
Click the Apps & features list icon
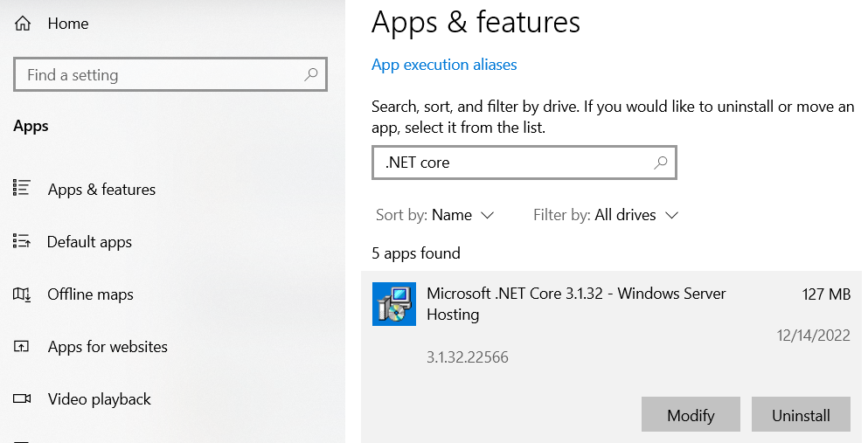coord(22,188)
